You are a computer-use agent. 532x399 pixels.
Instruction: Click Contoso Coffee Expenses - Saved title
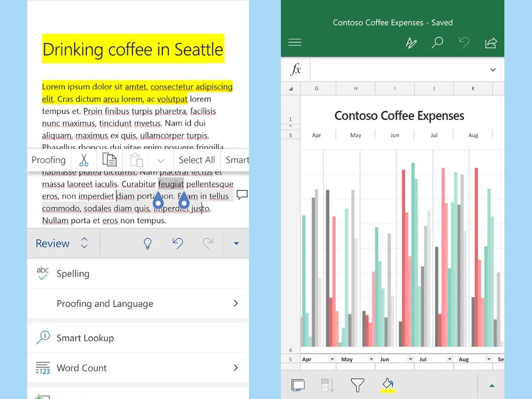click(393, 23)
